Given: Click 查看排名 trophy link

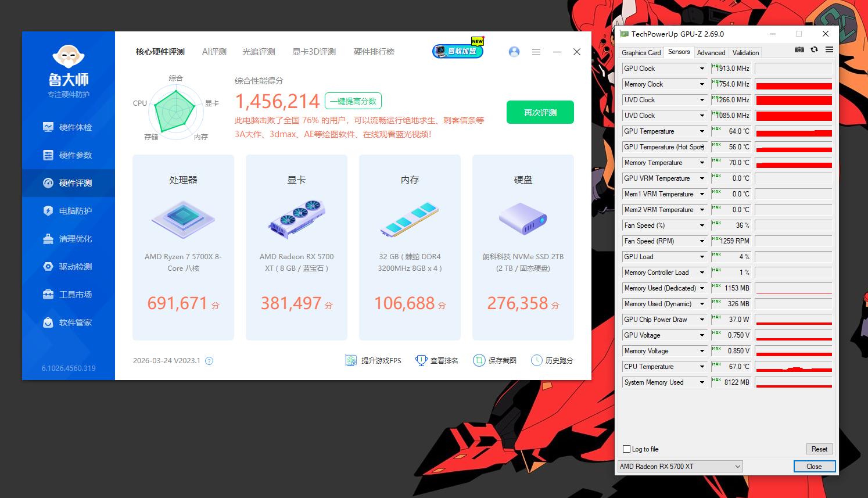Looking at the screenshot, I should pyautogui.click(x=437, y=360).
